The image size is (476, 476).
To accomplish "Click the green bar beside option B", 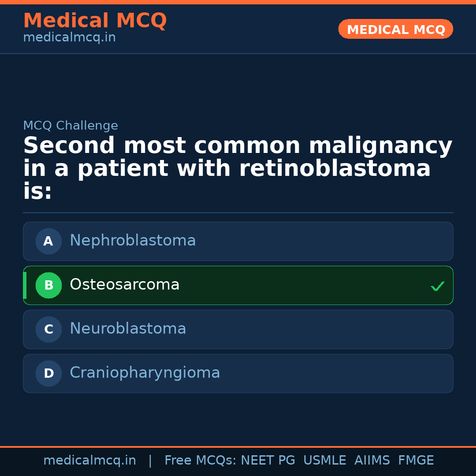I will pos(25,285).
